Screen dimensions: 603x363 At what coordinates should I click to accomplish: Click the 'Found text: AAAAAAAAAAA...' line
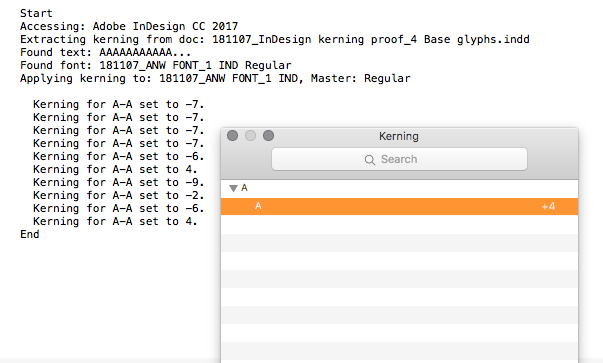point(105,52)
